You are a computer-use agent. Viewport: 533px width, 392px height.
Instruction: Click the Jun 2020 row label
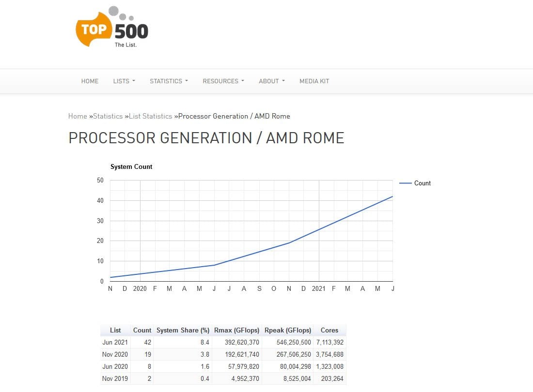coord(115,366)
